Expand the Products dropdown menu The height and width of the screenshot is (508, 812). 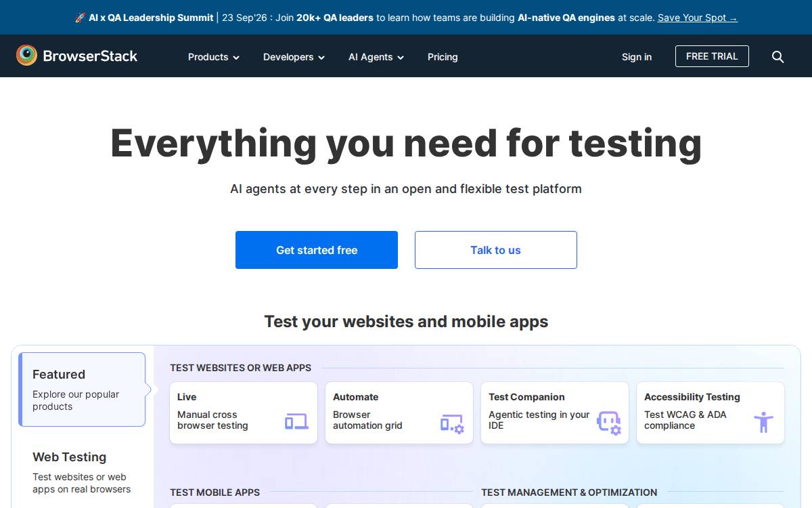click(214, 57)
